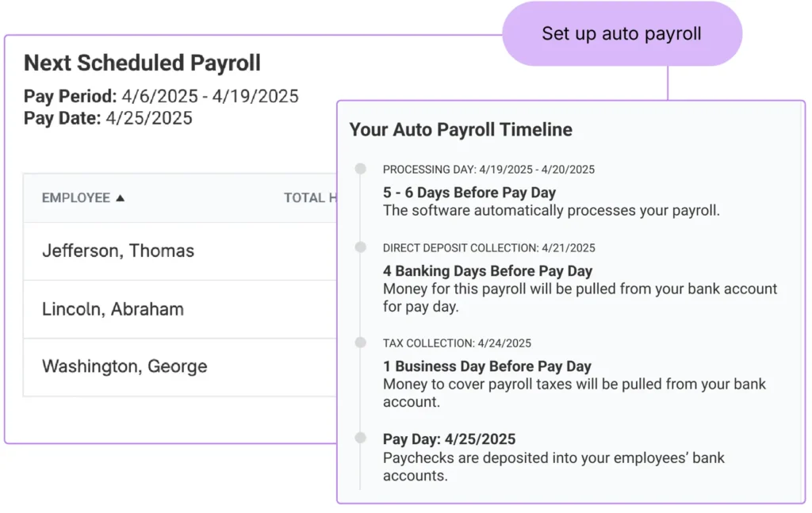The image size is (812, 513).
Task: Click the Next Scheduled Payroll heading
Action: pyautogui.click(x=142, y=63)
